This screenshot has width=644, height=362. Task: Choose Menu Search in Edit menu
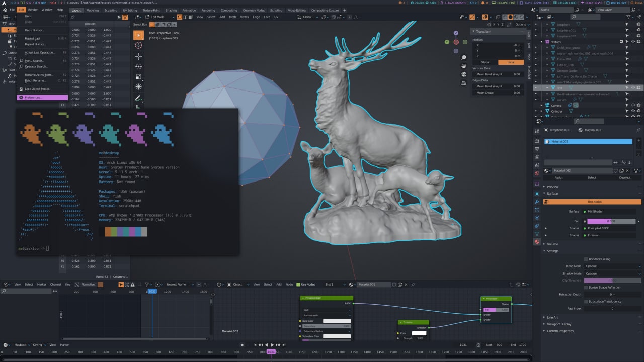[x=42, y=61]
